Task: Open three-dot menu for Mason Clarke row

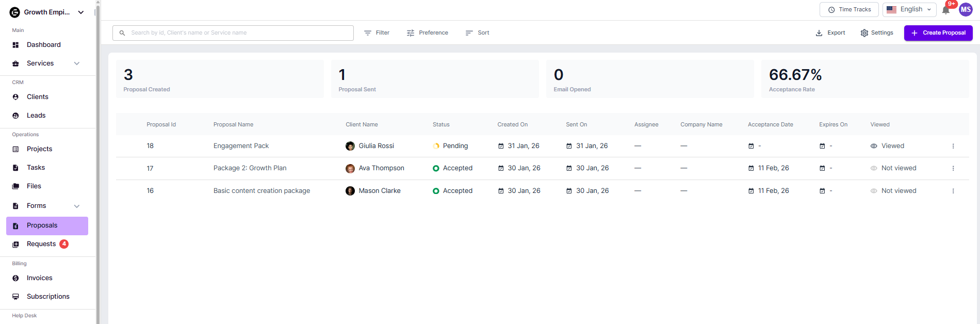Action: [953, 191]
